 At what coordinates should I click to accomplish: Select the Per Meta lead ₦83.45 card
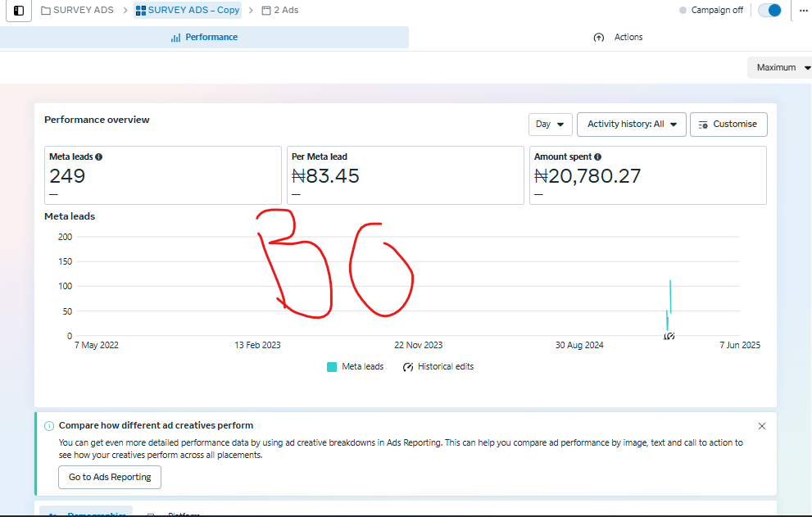(x=405, y=175)
